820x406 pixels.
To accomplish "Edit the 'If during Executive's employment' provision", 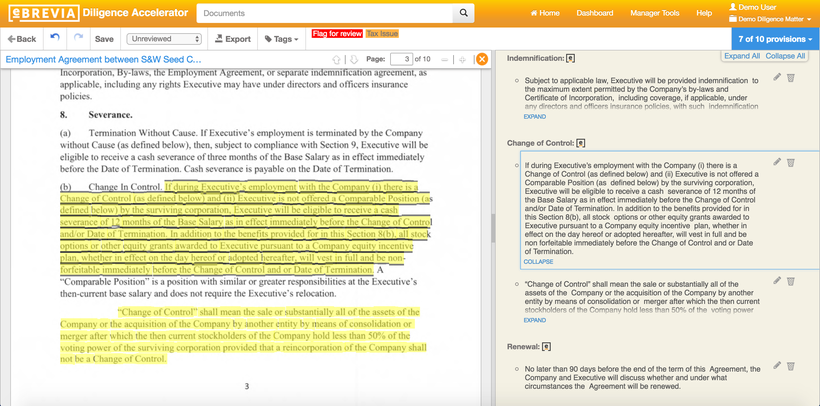I will [777, 162].
